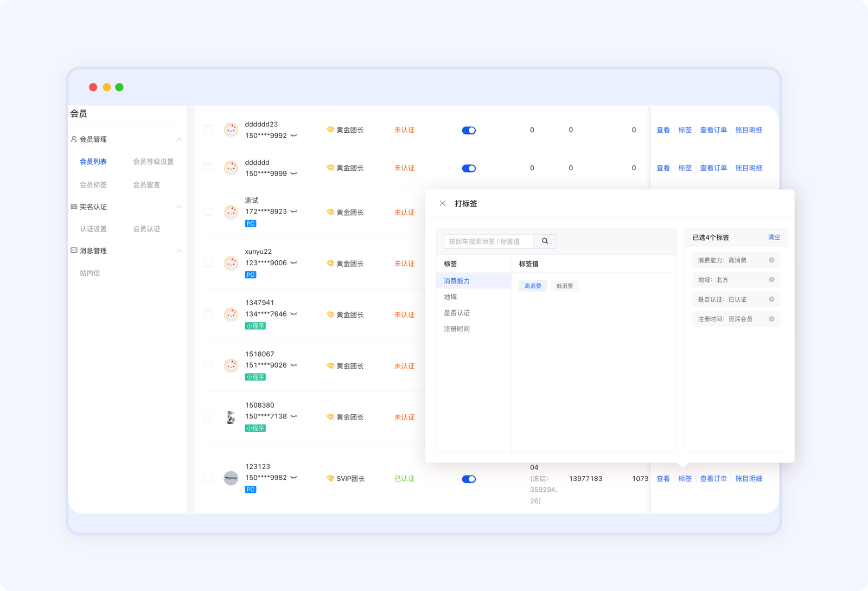The width and height of the screenshot is (868, 591).
Task: Click eye icon beside phone 123****9006
Action: click(x=293, y=263)
